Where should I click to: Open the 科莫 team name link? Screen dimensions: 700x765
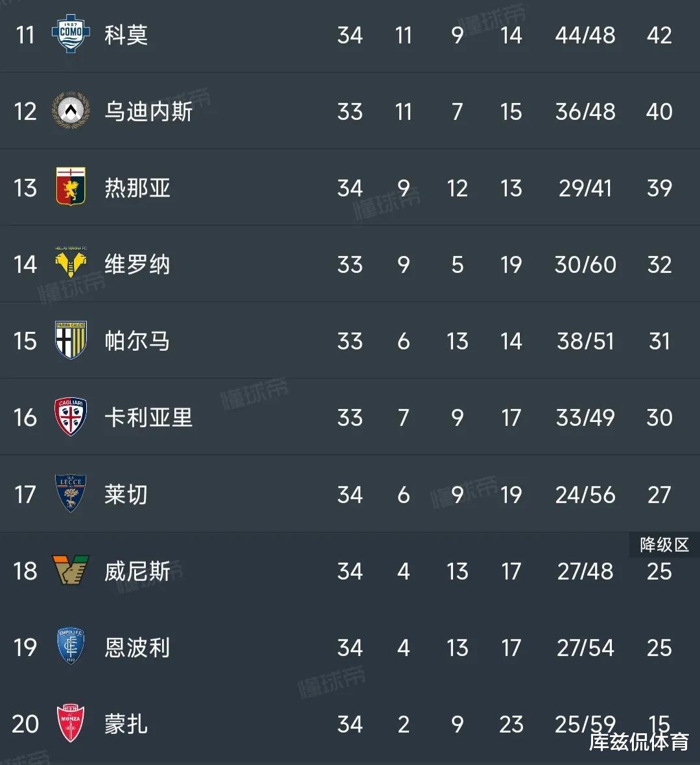[x=126, y=35]
